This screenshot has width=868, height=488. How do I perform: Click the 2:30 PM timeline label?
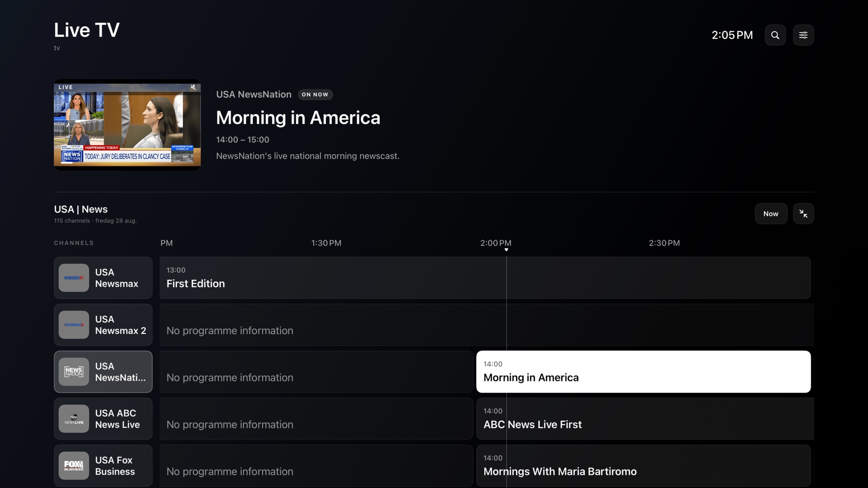[664, 243]
